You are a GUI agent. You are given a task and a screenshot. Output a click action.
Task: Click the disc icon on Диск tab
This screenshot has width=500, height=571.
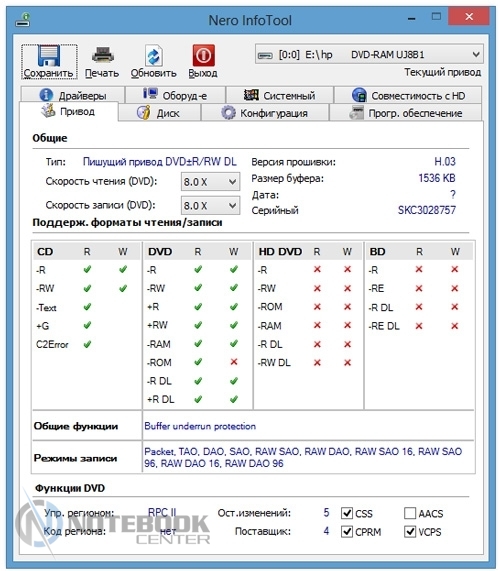click(x=144, y=113)
